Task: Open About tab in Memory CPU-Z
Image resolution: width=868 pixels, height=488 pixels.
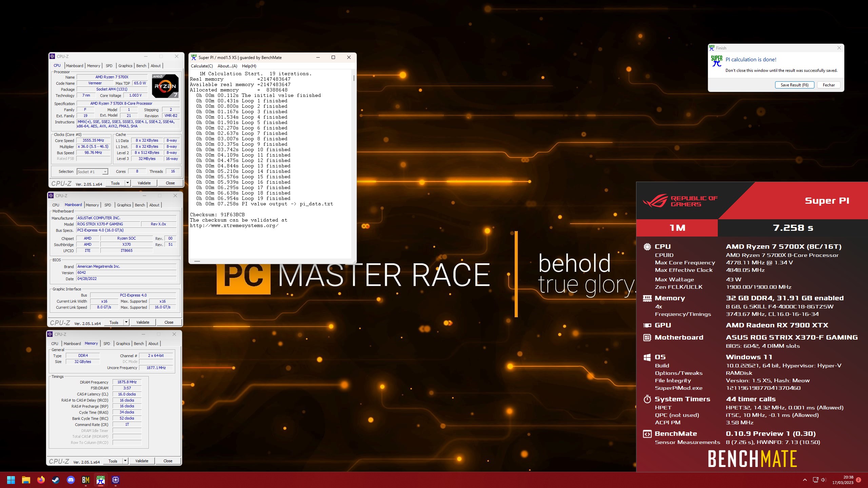Action: pos(153,344)
